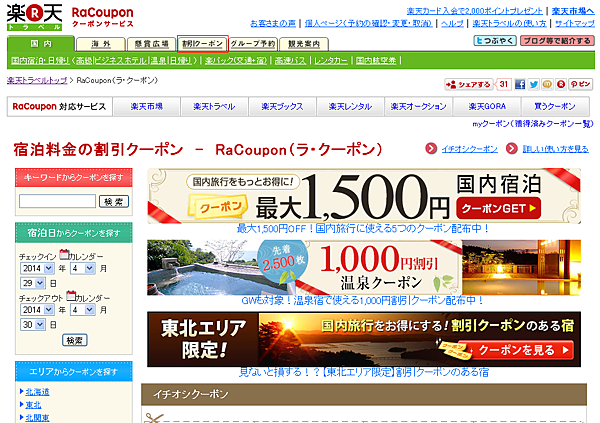Click the ヘルプ link
600x423 pixels.
(x=452, y=24)
